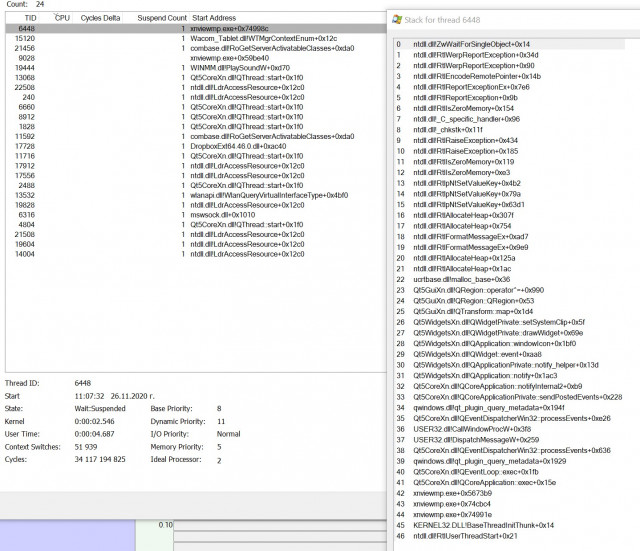Image resolution: width=640 pixels, height=551 pixels.
Task: Select stack frame 37 USER32 DispatchMessageW
Action: [509, 440]
